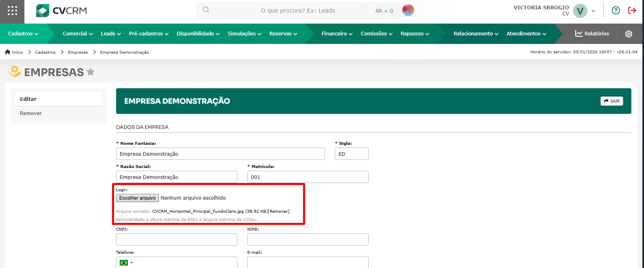644x268 pixels.
Task: Select Editar in the side panel
Action: pos(59,99)
